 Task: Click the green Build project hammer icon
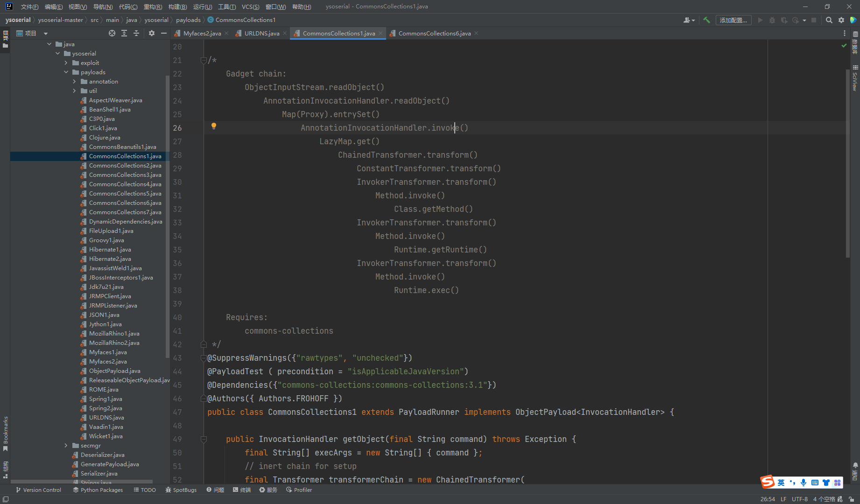[x=706, y=20]
